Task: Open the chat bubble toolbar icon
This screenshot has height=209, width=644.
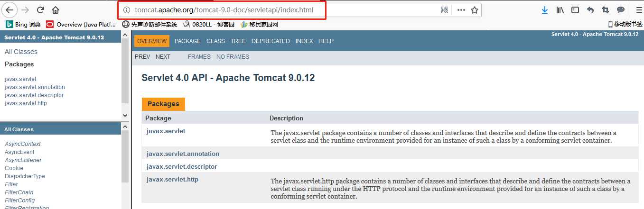Action: [620, 9]
